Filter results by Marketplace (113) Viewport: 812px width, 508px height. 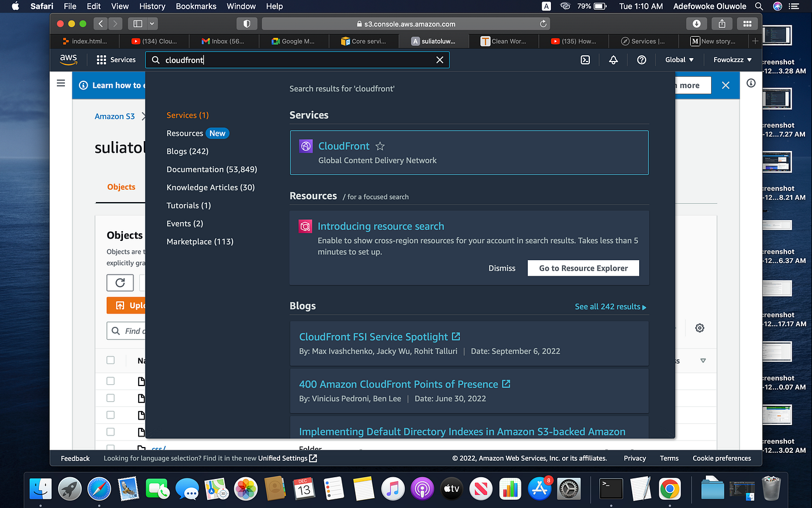click(x=200, y=241)
